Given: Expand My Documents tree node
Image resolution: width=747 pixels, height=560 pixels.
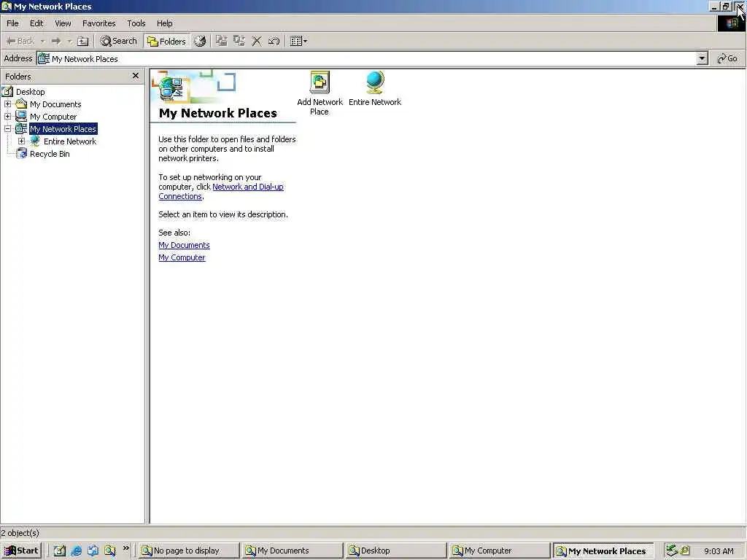Looking at the screenshot, I should (x=7, y=104).
